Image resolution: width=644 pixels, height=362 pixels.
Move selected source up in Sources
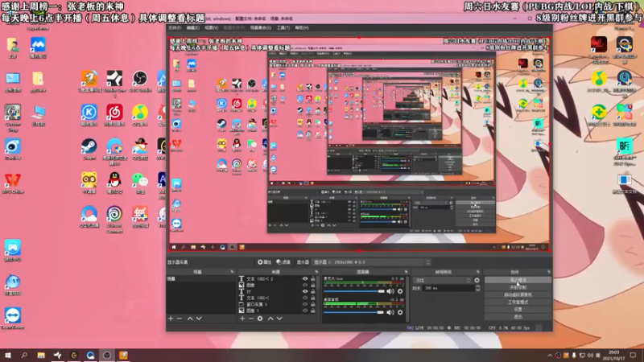[270, 319]
